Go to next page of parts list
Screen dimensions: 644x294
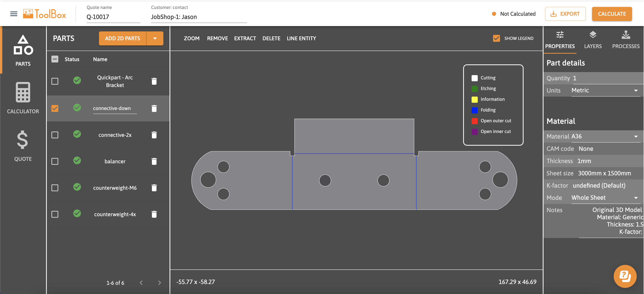pos(160,283)
